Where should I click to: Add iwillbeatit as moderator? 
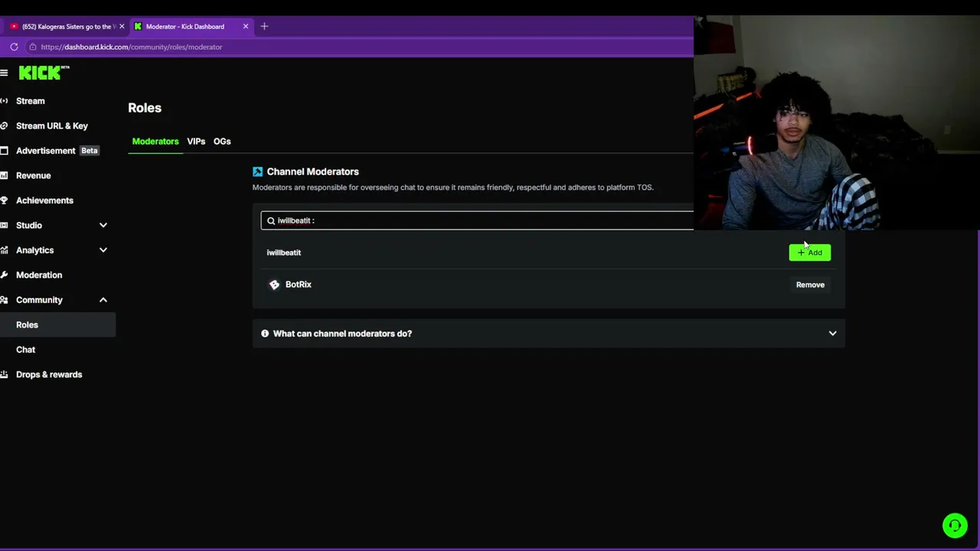810,253
